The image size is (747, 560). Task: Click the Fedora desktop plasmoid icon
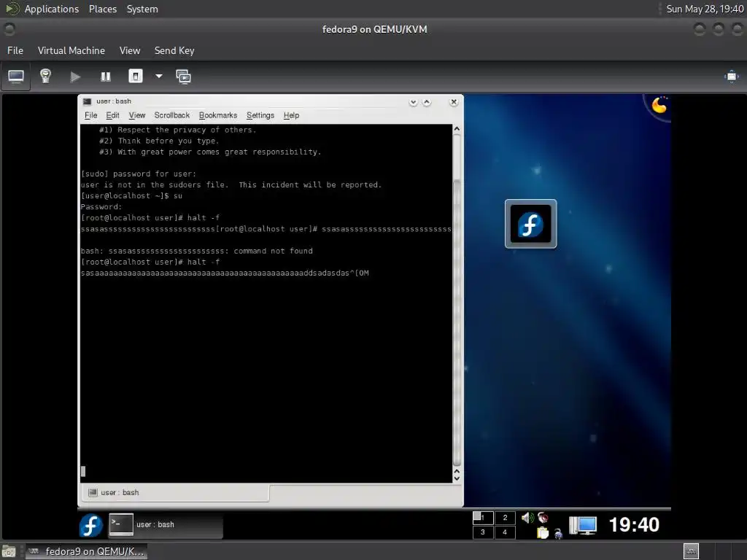(531, 224)
